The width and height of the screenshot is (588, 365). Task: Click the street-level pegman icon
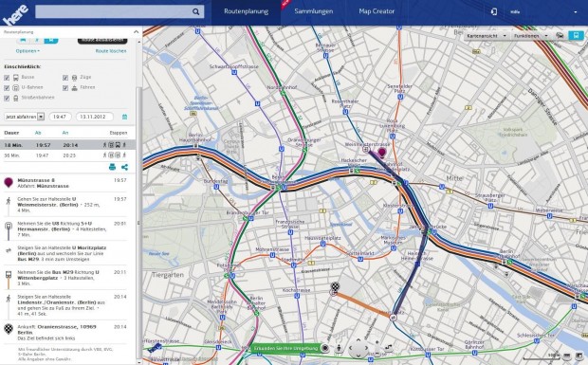(x=339, y=349)
